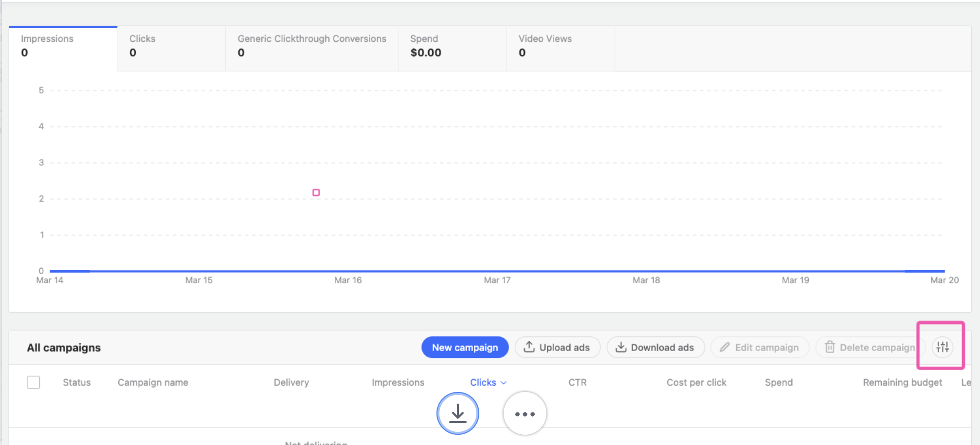
Task: Toggle the select-all campaigns checkbox
Action: coord(34,382)
